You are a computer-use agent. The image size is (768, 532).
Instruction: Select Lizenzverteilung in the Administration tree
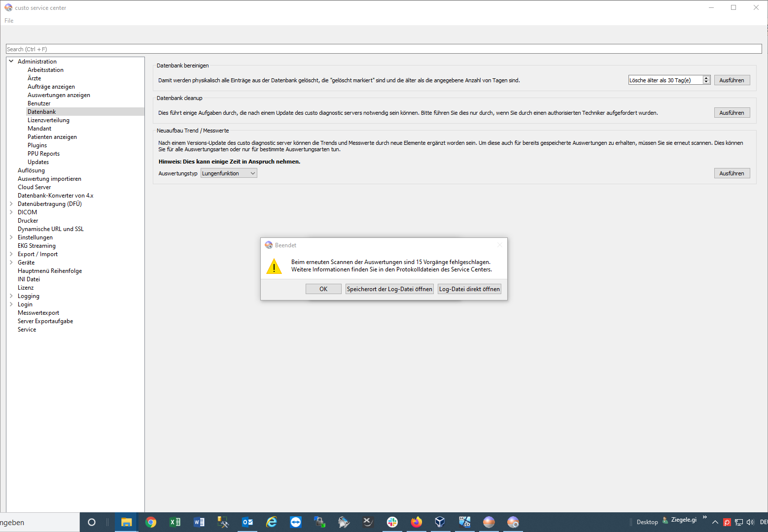[x=48, y=120]
